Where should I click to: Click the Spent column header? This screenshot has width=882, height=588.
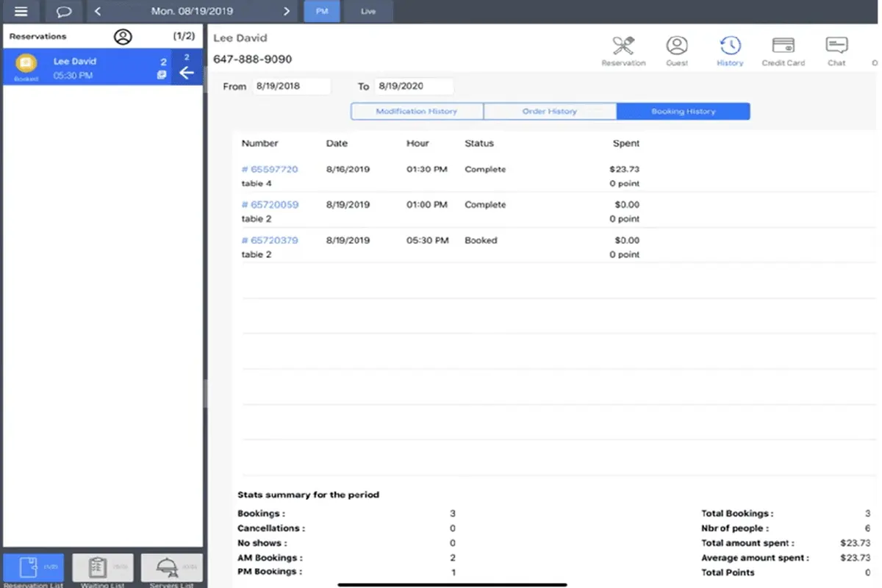626,143
